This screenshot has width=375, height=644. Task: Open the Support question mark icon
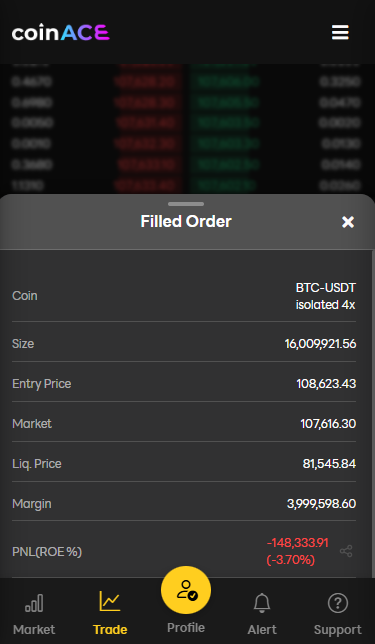(x=338, y=603)
